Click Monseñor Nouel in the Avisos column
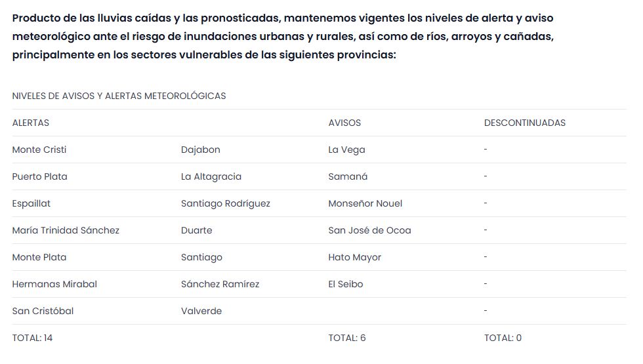The image size is (643, 364). click(365, 203)
